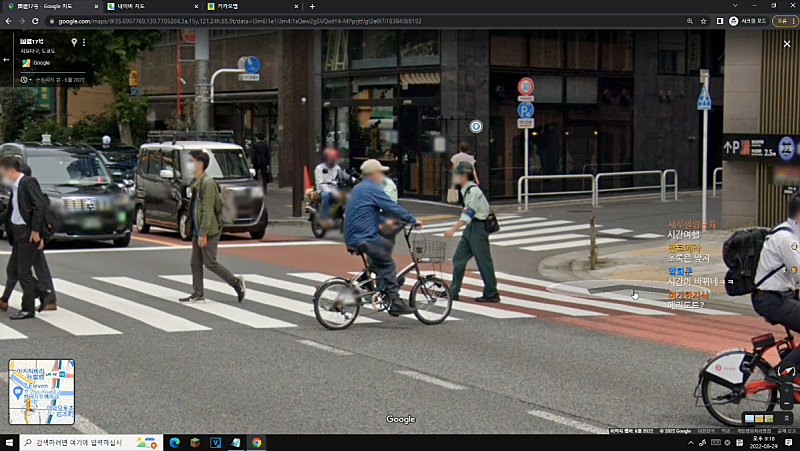
Task: Open the Incognito mode profile button
Action: point(746,20)
